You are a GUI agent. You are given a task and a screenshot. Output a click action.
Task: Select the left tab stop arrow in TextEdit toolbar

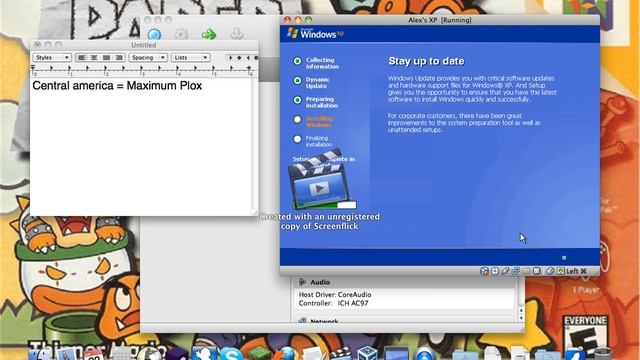coord(231,58)
